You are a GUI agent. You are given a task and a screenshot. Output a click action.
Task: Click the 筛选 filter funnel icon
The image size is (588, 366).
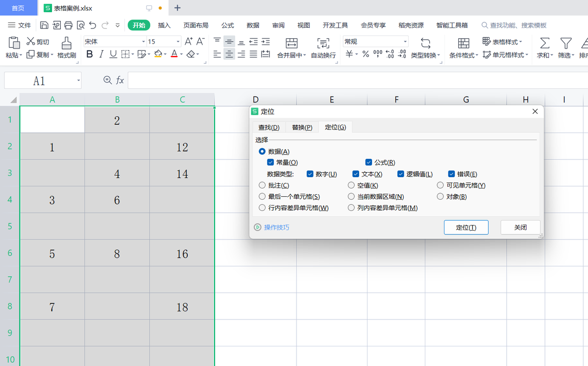tap(566, 43)
